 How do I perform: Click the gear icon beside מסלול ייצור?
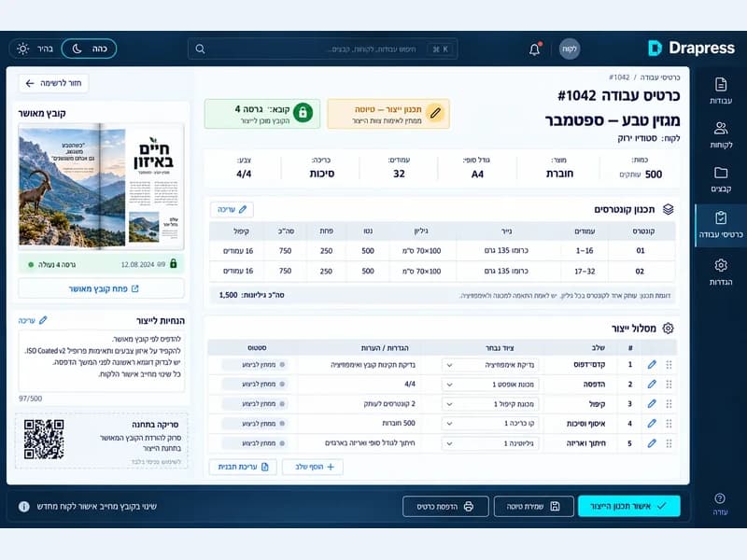pyautogui.click(x=668, y=329)
